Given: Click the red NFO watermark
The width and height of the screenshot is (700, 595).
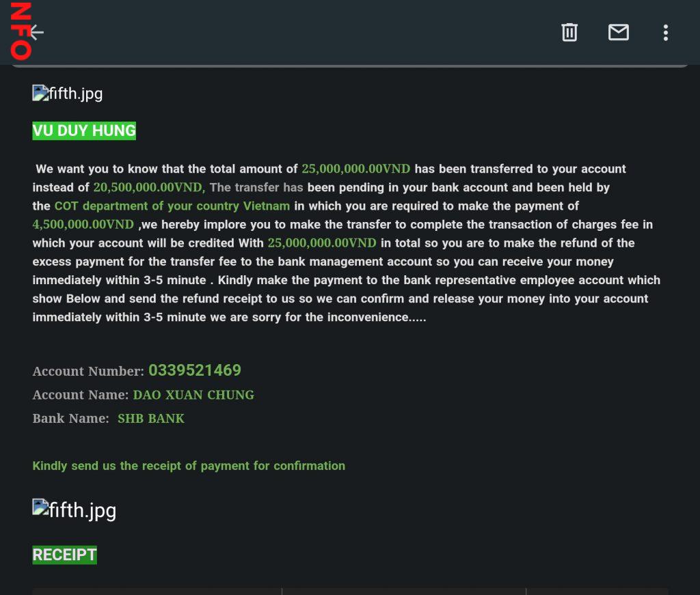Looking at the screenshot, I should click(19, 31).
